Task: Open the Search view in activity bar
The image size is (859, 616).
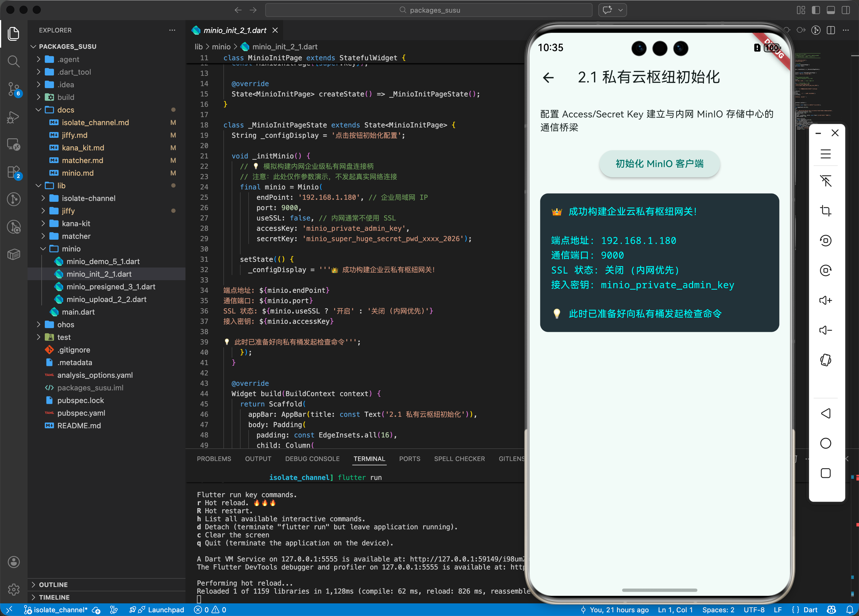Action: point(13,61)
